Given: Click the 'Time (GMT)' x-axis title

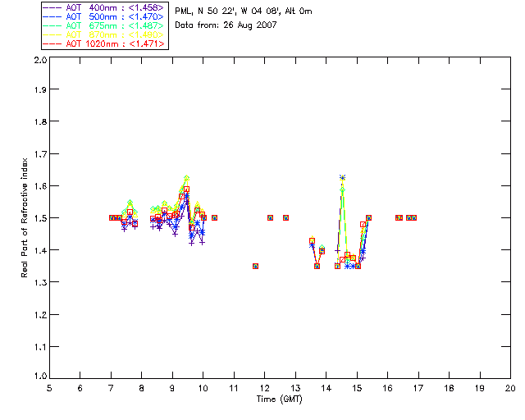Looking at the screenshot, I should [280, 399].
